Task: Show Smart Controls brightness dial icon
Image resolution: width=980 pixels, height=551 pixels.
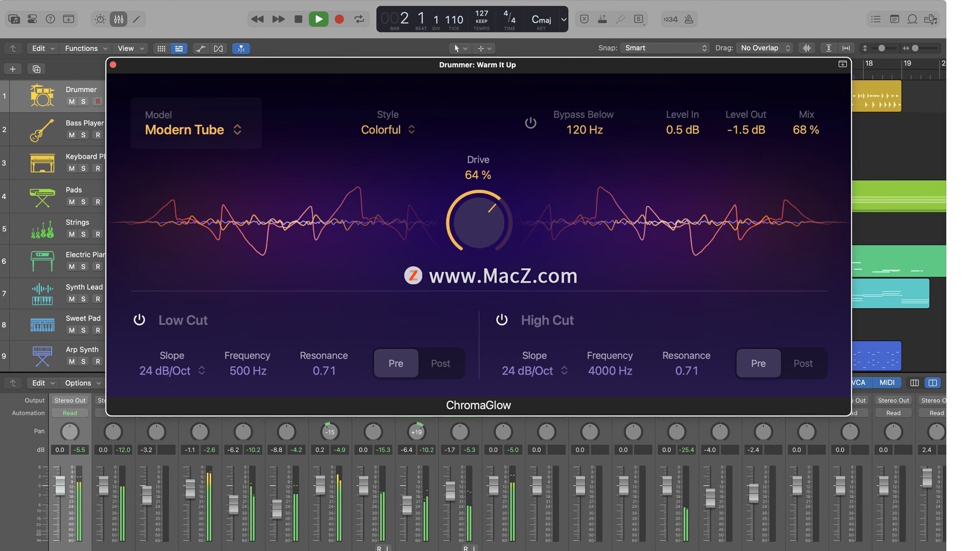Action: pos(100,19)
